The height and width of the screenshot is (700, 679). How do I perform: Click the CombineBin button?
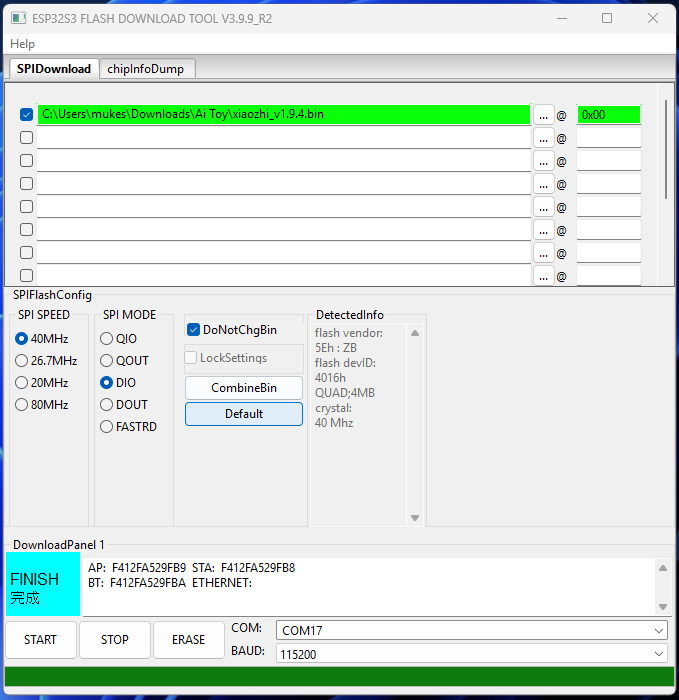[x=244, y=388]
